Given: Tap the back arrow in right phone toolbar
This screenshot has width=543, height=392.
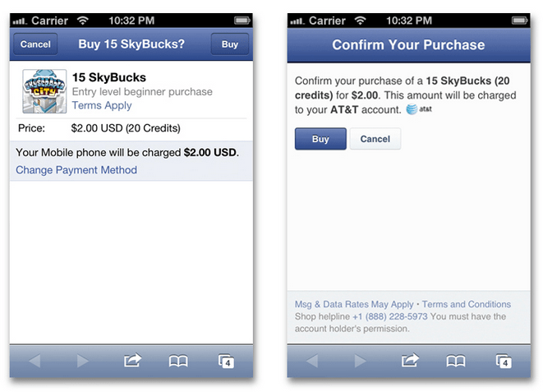Looking at the screenshot, I should [312, 361].
